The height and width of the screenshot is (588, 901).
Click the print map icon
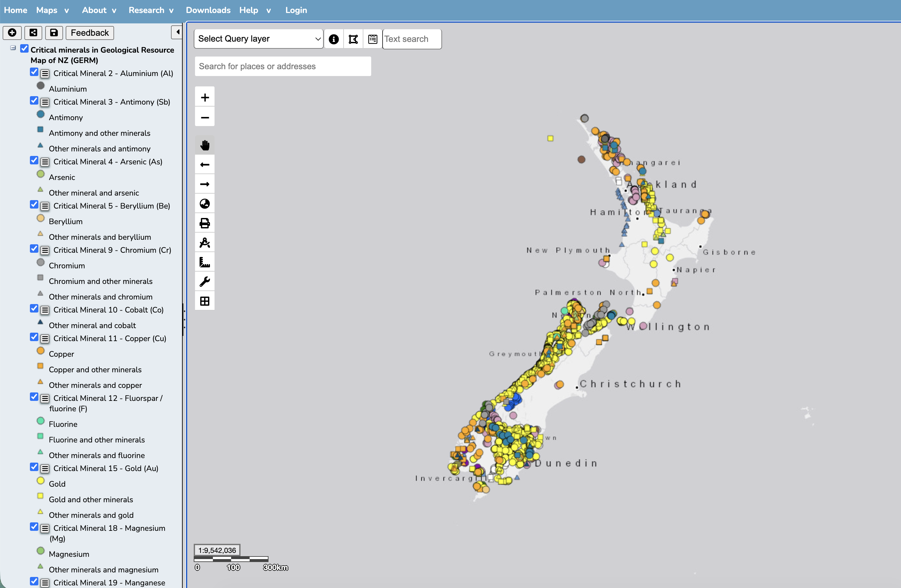[205, 223]
